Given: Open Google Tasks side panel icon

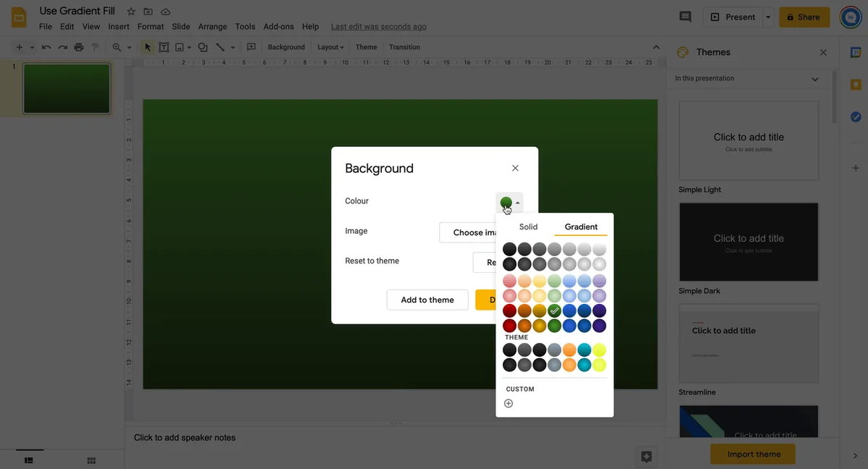Looking at the screenshot, I should (x=856, y=117).
